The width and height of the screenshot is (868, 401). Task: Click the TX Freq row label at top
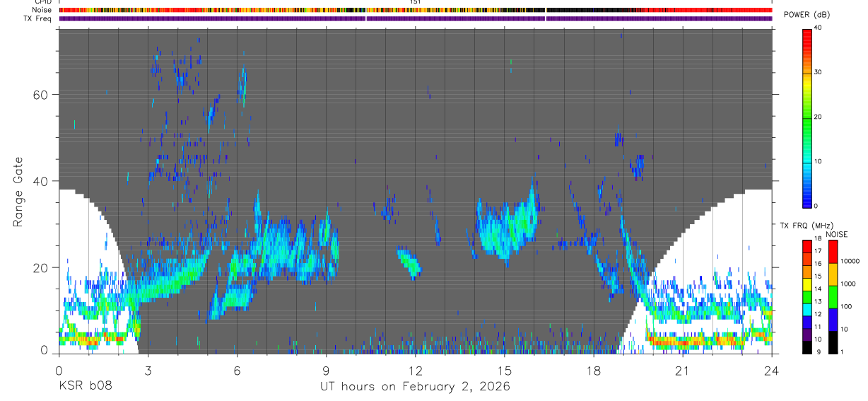coord(39,18)
